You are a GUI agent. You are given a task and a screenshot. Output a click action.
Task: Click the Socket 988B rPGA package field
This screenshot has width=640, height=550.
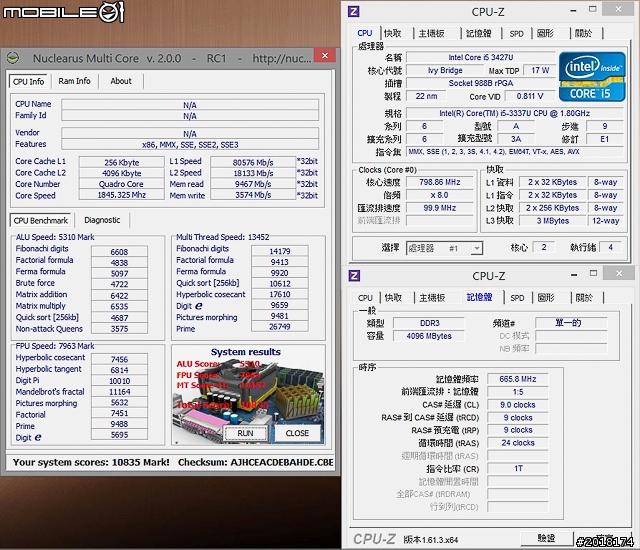point(481,83)
